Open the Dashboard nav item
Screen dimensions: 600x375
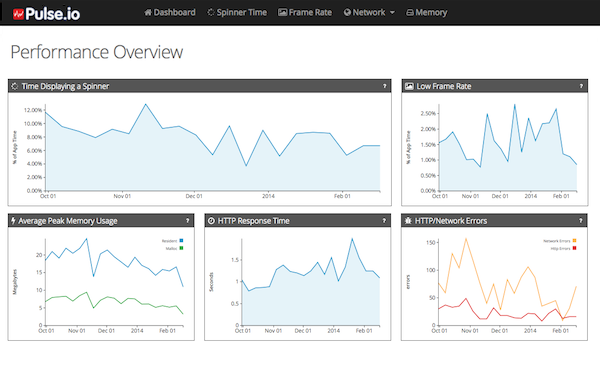coord(170,13)
